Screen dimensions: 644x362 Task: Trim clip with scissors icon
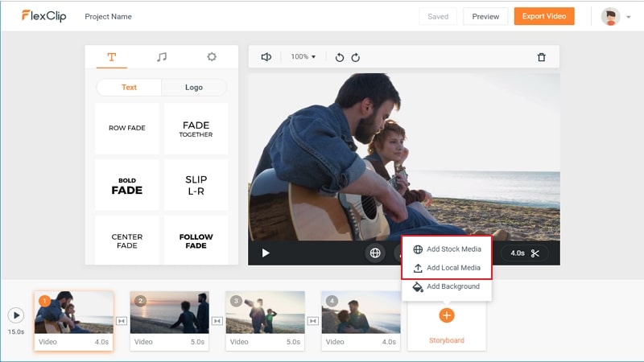535,253
